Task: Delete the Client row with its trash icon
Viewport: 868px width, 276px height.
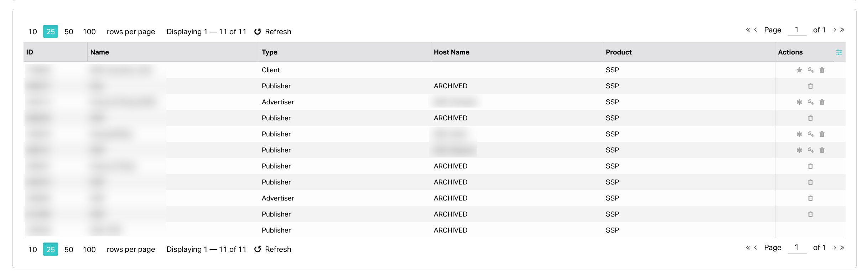Action: (x=822, y=70)
